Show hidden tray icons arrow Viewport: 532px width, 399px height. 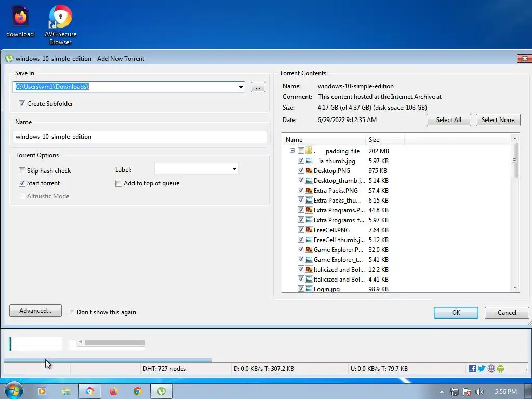[x=442, y=392]
